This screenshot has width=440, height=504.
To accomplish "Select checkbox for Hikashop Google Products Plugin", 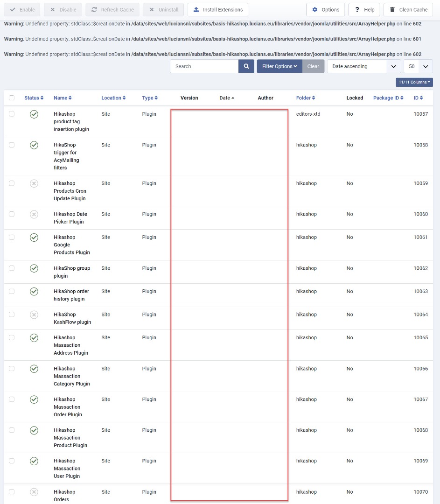I will pyautogui.click(x=12, y=237).
